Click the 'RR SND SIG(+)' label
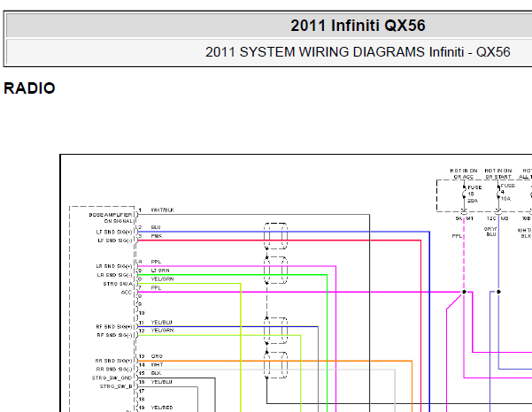The height and width of the screenshot is (412, 532). point(114,361)
